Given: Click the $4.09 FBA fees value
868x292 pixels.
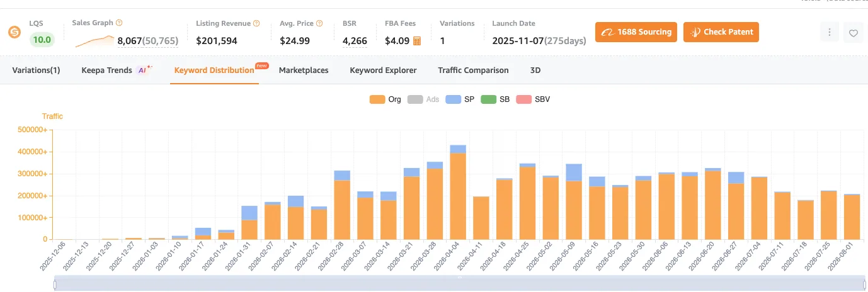Looking at the screenshot, I should pyautogui.click(x=397, y=41).
